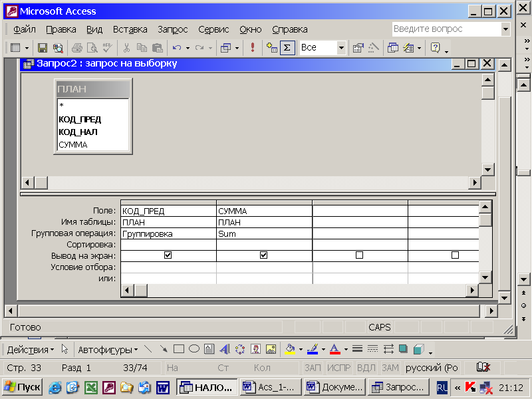Click the New Object icon
Image resolution: width=532 pixels, height=399 pixels.
pyautogui.click(x=408, y=48)
